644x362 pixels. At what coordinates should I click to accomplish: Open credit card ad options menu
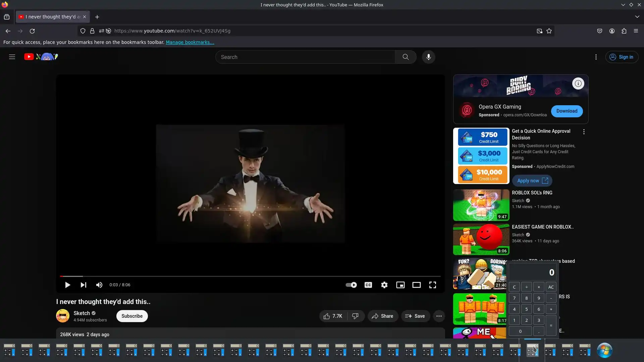pos(584,132)
